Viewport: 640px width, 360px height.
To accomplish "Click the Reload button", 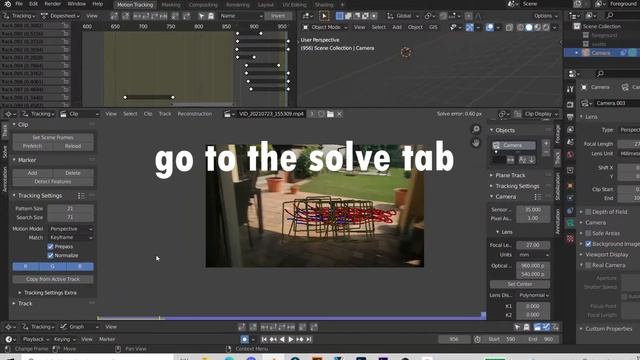I will (73, 146).
